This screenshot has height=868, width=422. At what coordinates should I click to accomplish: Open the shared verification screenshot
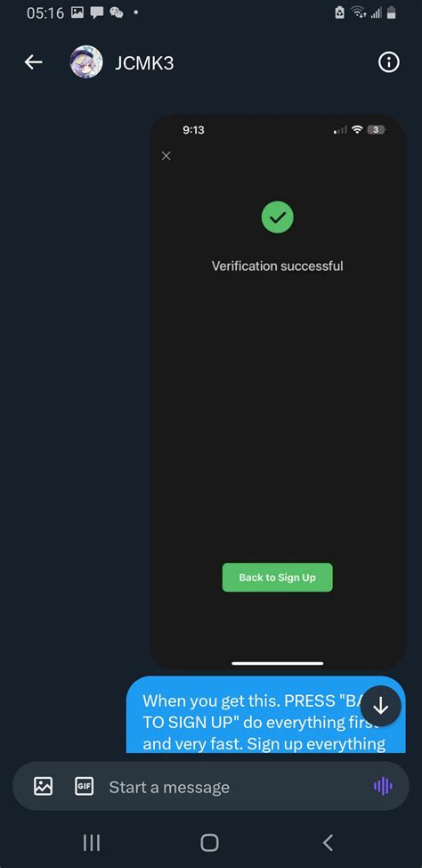pyautogui.click(x=278, y=392)
